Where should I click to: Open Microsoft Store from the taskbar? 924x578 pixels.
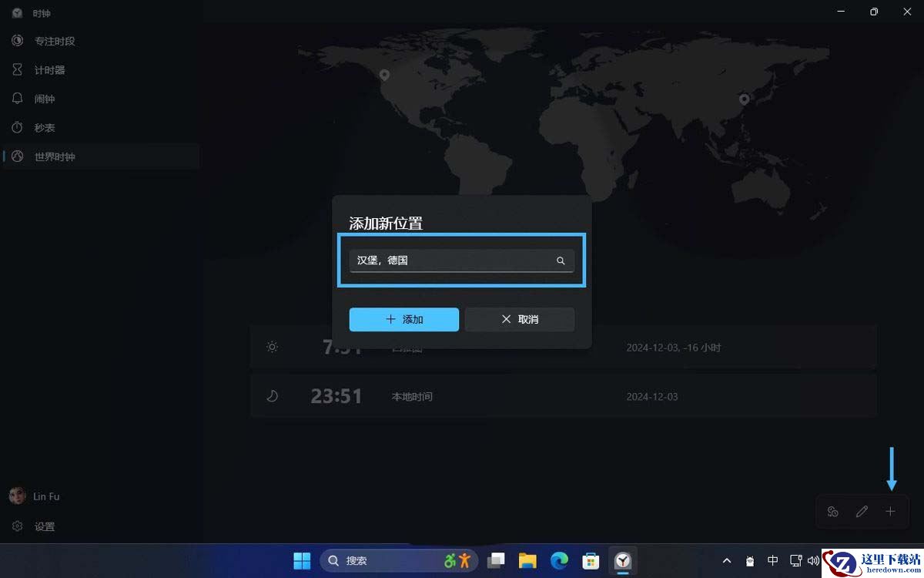[591, 560]
